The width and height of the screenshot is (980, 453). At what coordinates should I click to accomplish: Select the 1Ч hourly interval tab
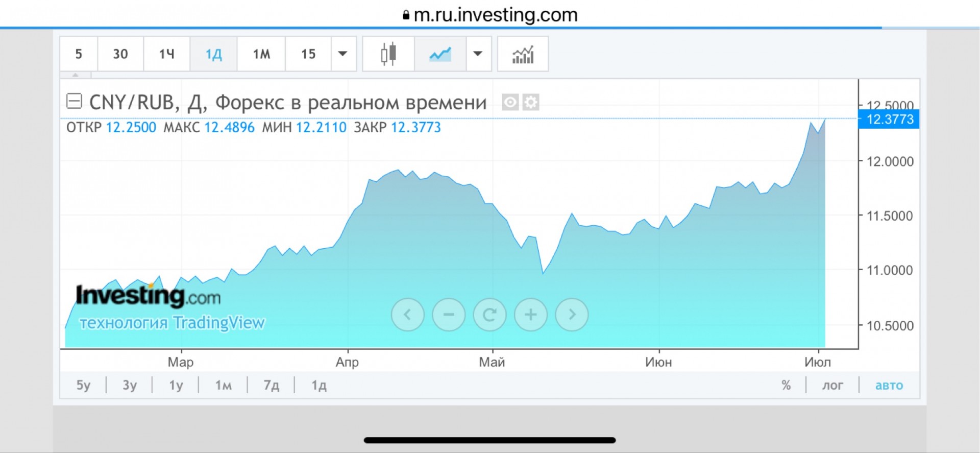click(167, 54)
